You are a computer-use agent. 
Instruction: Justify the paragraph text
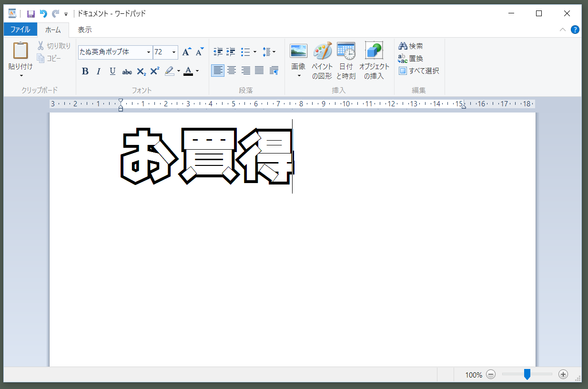[x=259, y=71]
